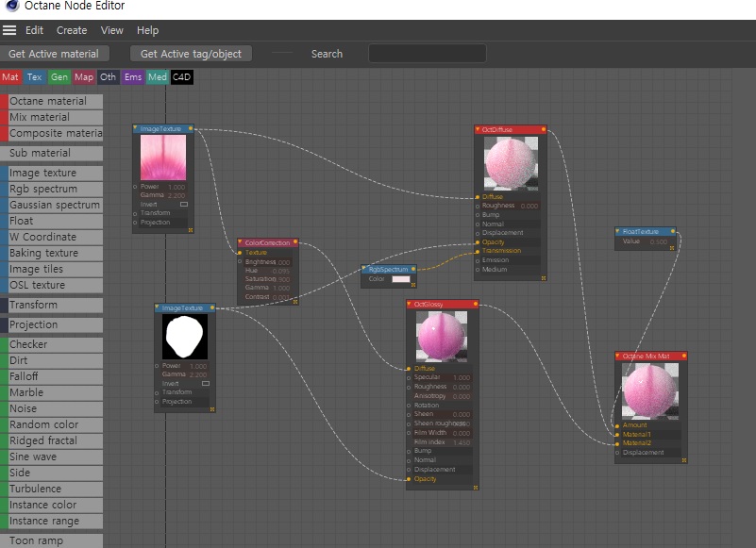Click the corner grip of the ColorCorrection node
The image size is (756, 548).
point(295,302)
